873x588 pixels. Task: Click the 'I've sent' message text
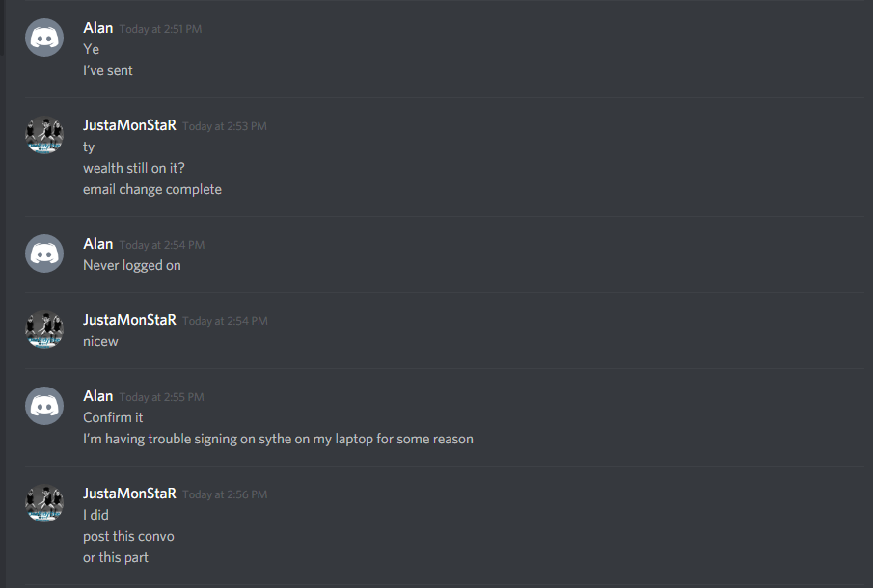tap(108, 70)
